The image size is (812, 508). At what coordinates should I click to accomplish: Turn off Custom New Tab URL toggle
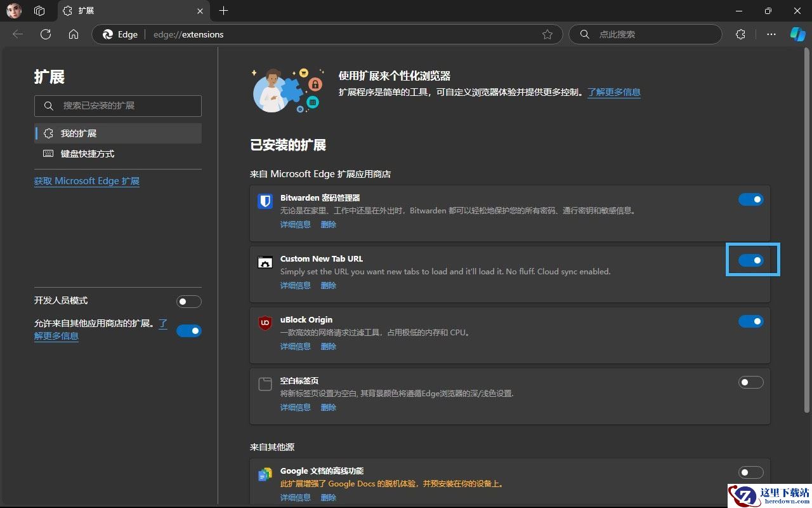point(750,260)
